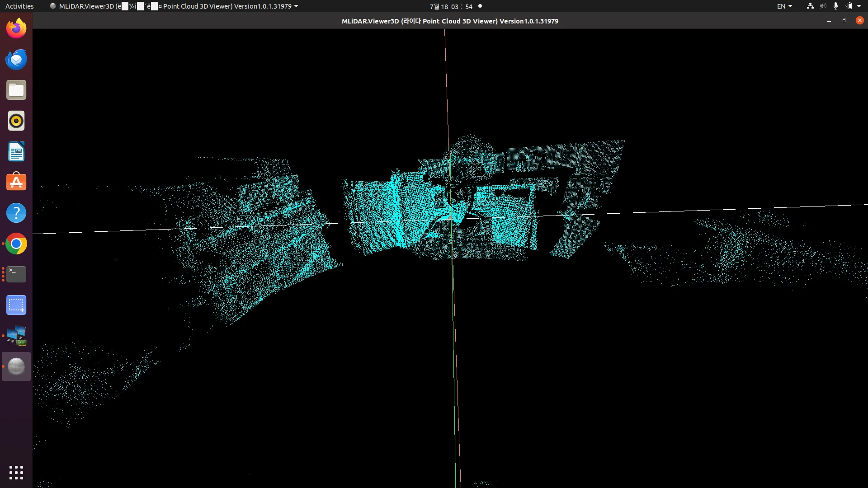Open Firefox from the dock
This screenshot has width=868, height=488.
tap(16, 28)
